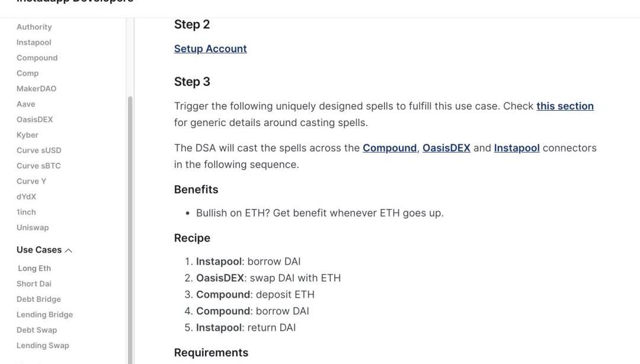Viewport: 640px width, 364px height.
Task: Follow the 'this section' link
Action: point(565,106)
